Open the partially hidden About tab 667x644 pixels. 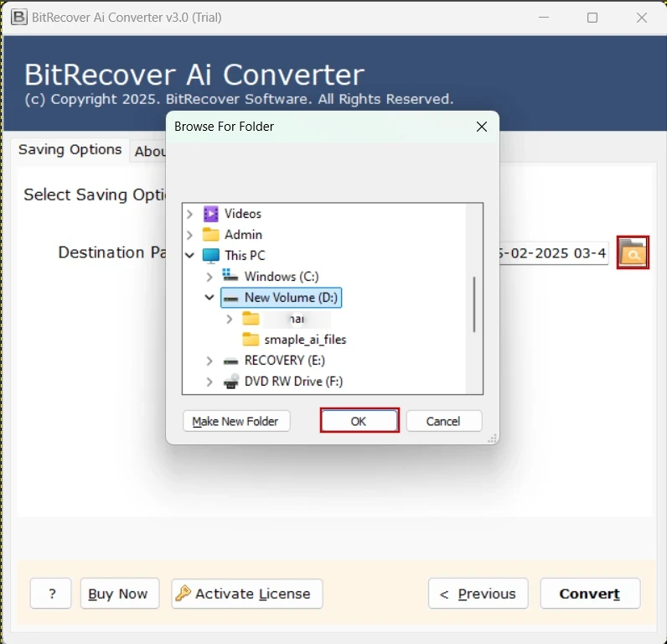149,151
